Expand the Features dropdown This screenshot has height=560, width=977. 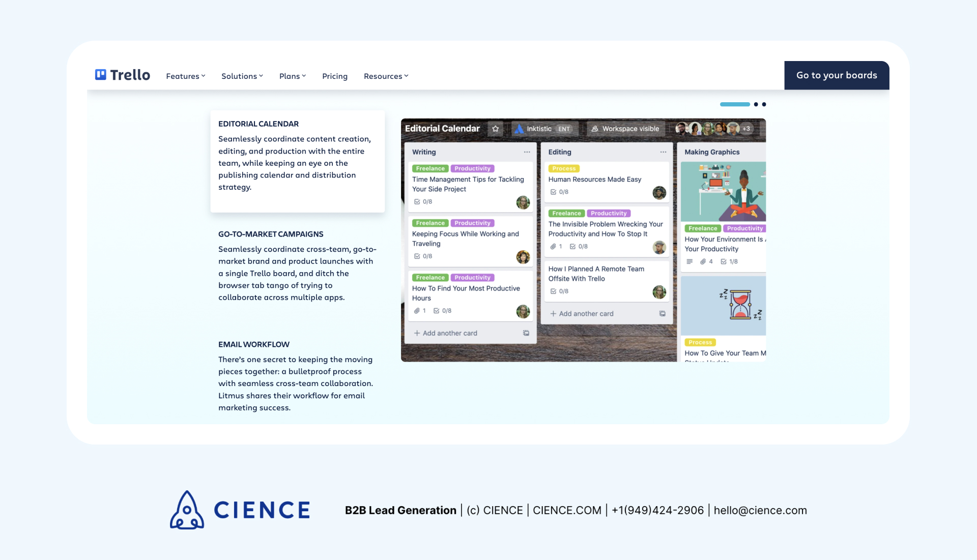coord(185,76)
